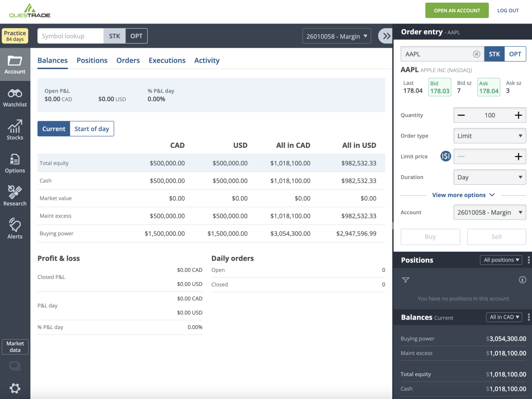
Task: Open the settings gear icon
Action: pos(15,388)
